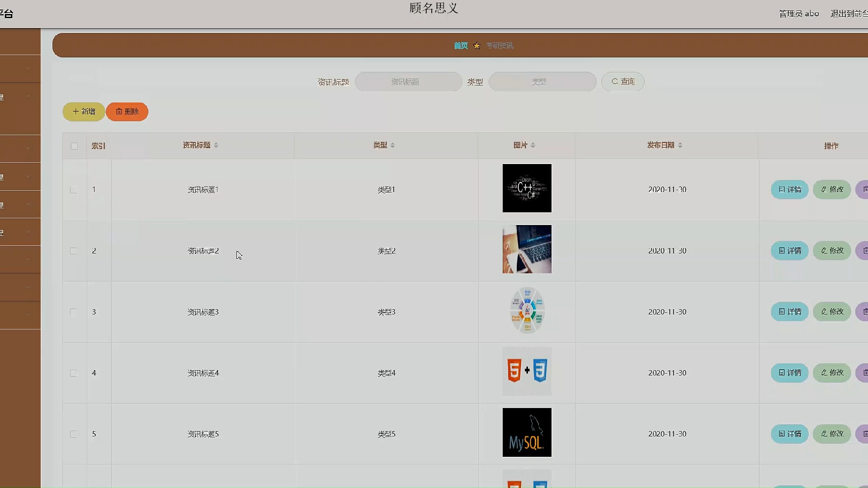Click purple trash delete icon for 资讯标题3
Viewport: 868px width, 488px height.
(863, 311)
